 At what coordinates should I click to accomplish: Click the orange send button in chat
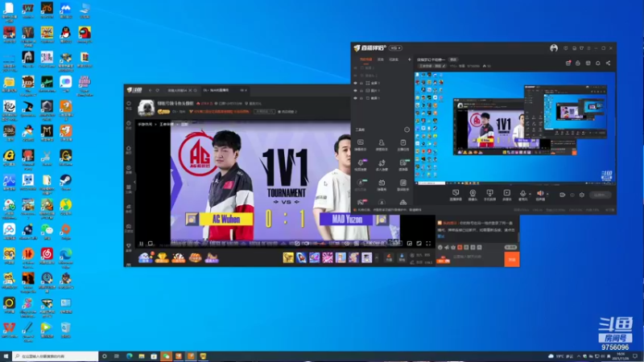(x=512, y=259)
